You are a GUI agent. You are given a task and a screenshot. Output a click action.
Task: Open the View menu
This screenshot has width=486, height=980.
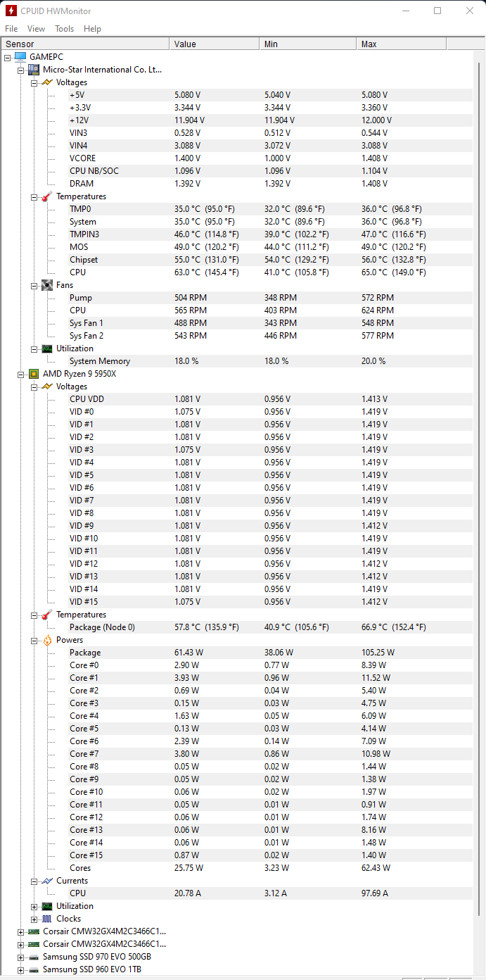click(36, 29)
